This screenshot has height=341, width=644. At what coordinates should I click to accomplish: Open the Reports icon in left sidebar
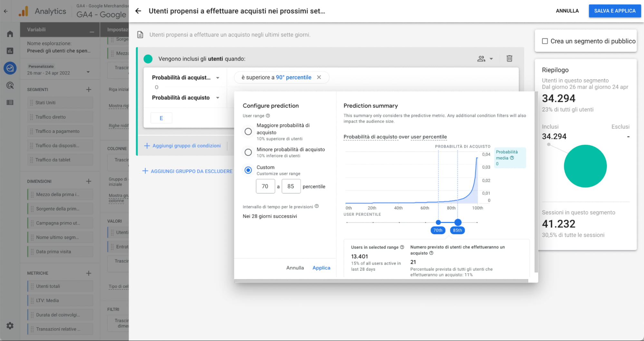coord(10,51)
